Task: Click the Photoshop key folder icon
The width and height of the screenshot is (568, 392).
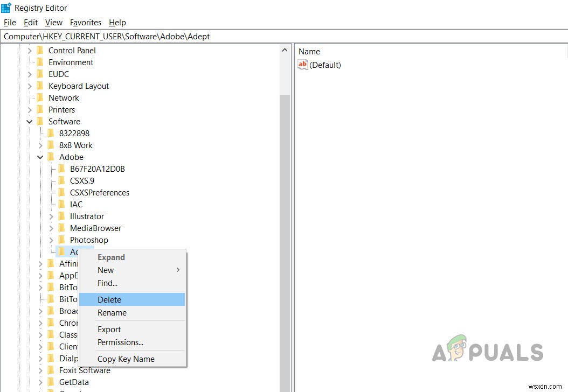Action: [x=61, y=240]
